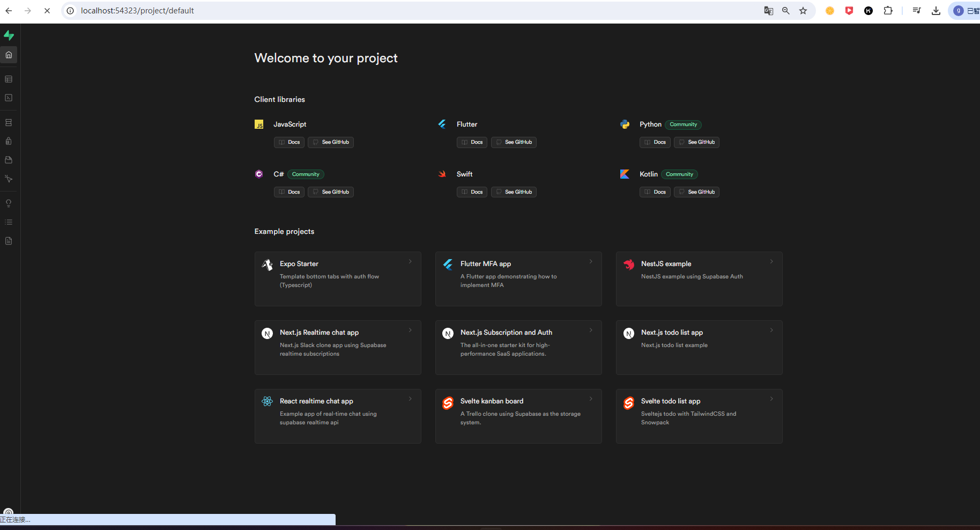980x530 pixels.
Task: Click the Flutter logo under Client libraries
Action: pos(442,124)
